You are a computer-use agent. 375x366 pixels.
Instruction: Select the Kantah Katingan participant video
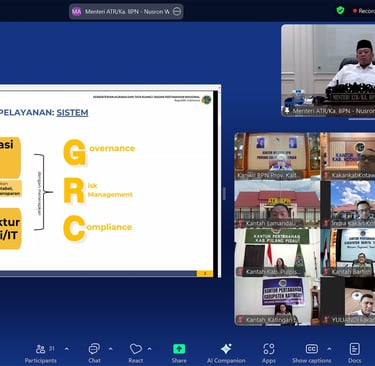click(277, 301)
